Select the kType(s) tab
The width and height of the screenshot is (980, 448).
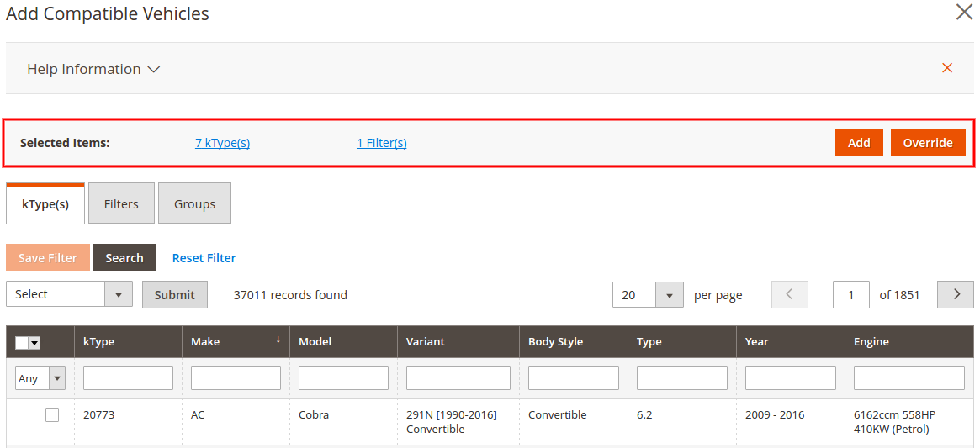(45, 204)
